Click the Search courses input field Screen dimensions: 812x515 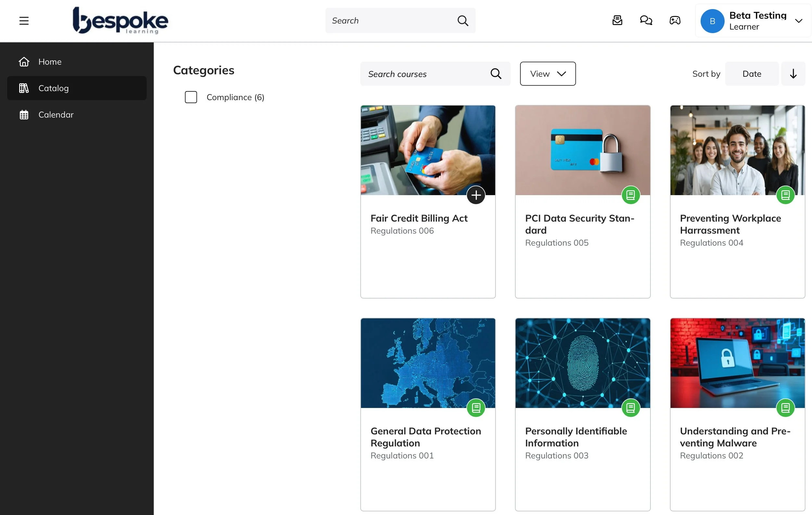tap(425, 73)
